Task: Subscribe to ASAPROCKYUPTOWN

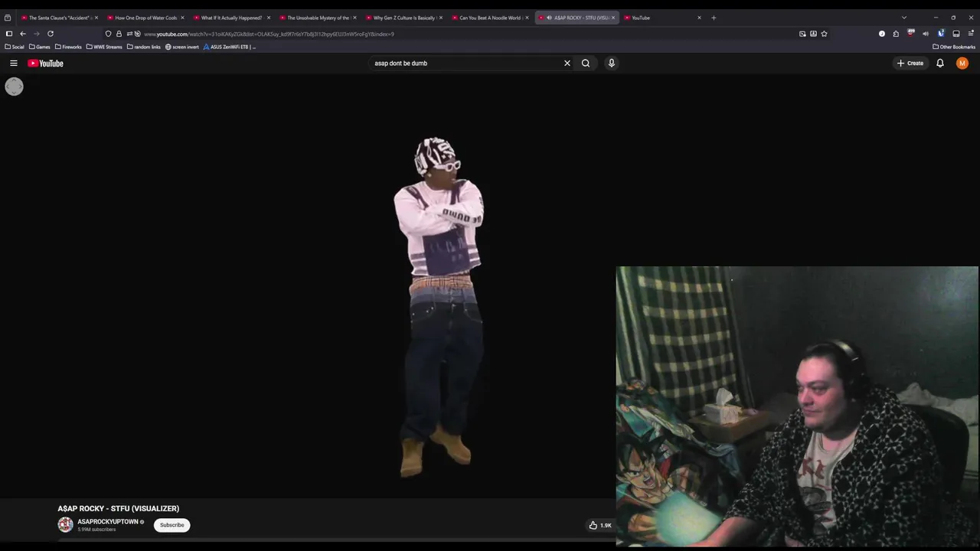Action: click(x=172, y=525)
